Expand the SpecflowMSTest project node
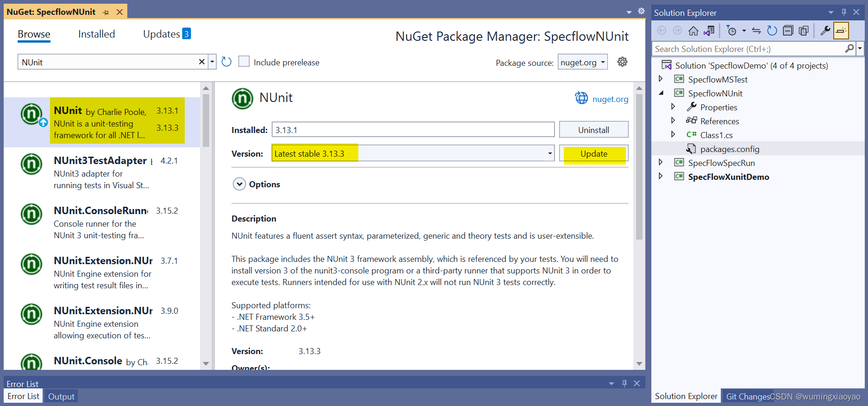This screenshot has height=406, width=868. tap(661, 79)
